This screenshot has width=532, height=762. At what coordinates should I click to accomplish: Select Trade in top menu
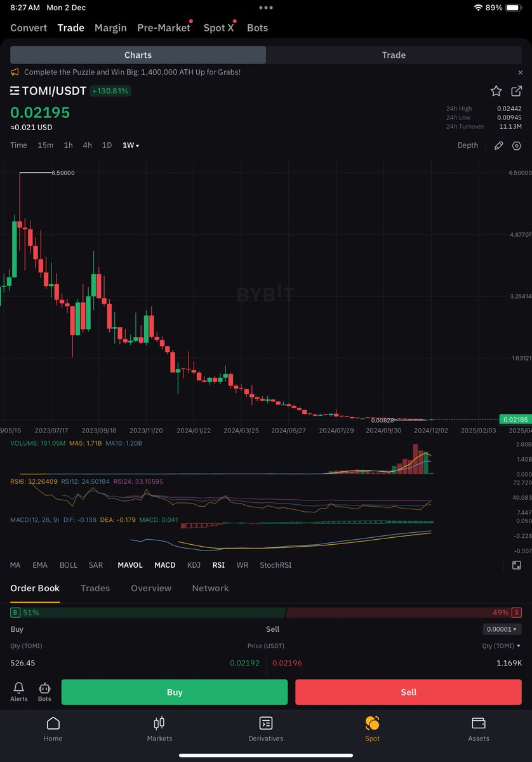70,28
